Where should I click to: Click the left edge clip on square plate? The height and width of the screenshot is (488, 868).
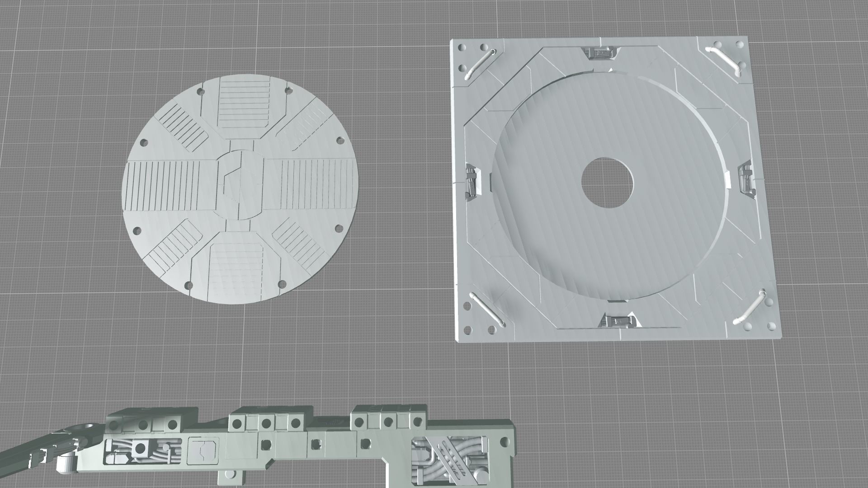tap(472, 182)
